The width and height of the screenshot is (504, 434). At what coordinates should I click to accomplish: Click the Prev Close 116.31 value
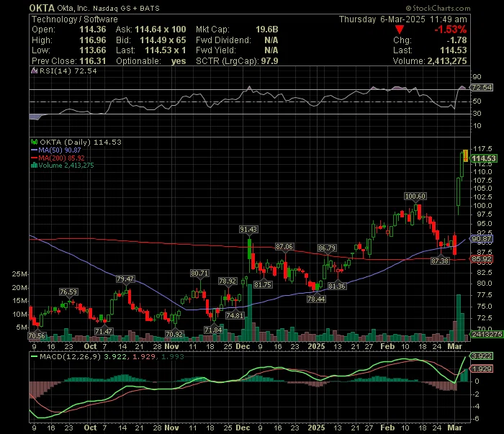(93, 61)
